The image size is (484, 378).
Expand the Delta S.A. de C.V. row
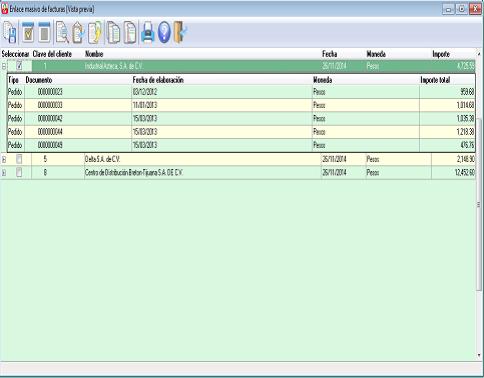tap(4, 160)
